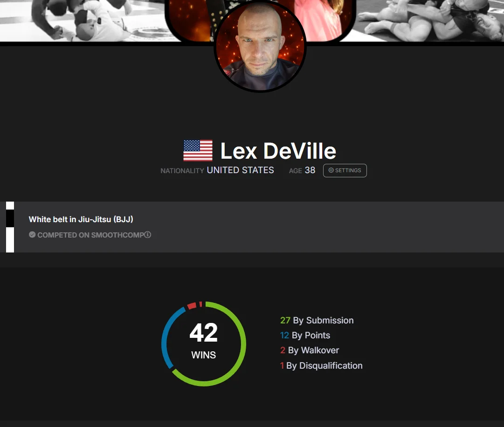Click the verified checkmark icon before Competed on Smoothcomp
504x427 pixels.
[32, 235]
